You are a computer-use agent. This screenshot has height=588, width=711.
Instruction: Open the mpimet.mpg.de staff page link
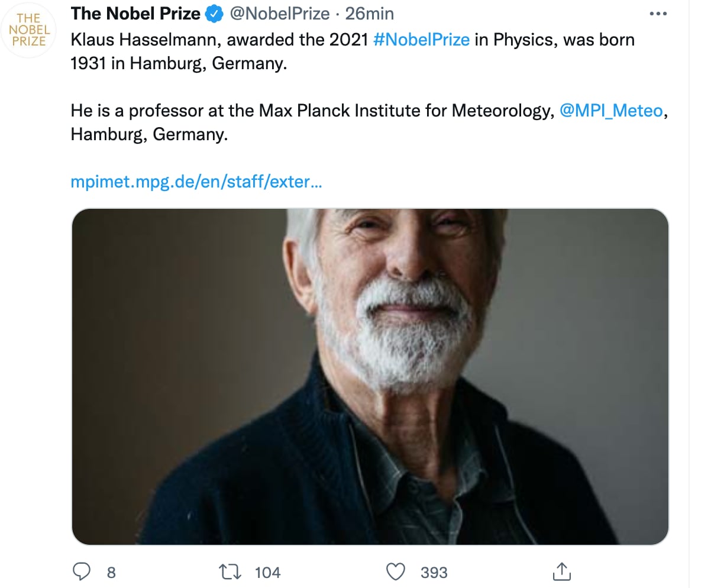click(196, 182)
